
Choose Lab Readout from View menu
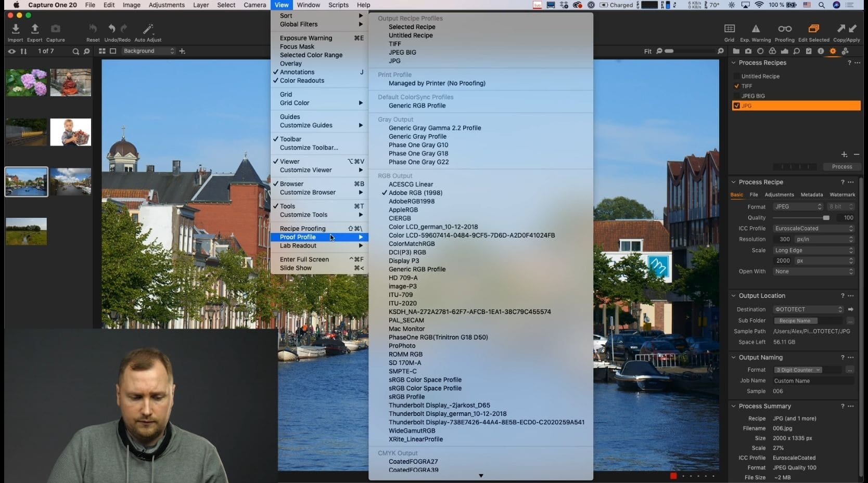click(319, 246)
